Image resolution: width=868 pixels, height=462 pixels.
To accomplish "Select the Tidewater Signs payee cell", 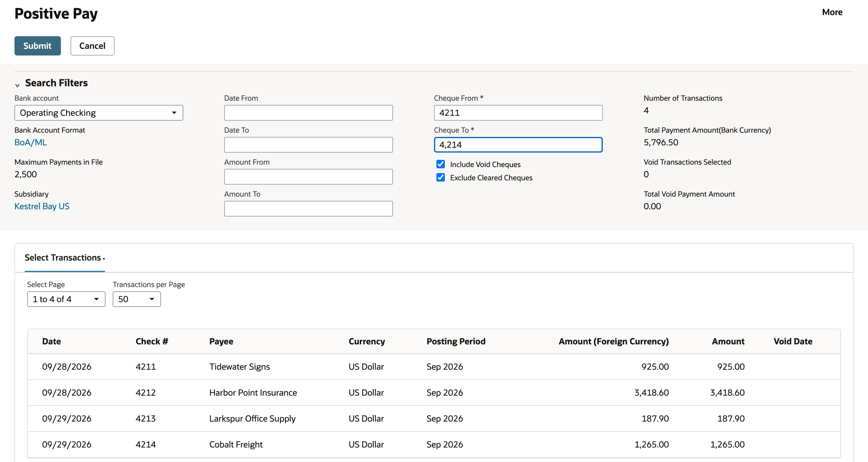I will 240,367.
